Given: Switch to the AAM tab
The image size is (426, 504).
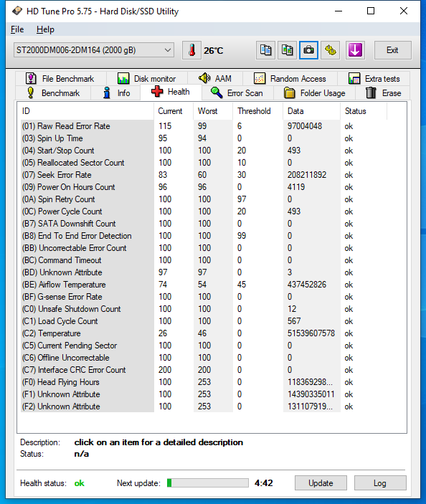Looking at the screenshot, I should pyautogui.click(x=215, y=78).
